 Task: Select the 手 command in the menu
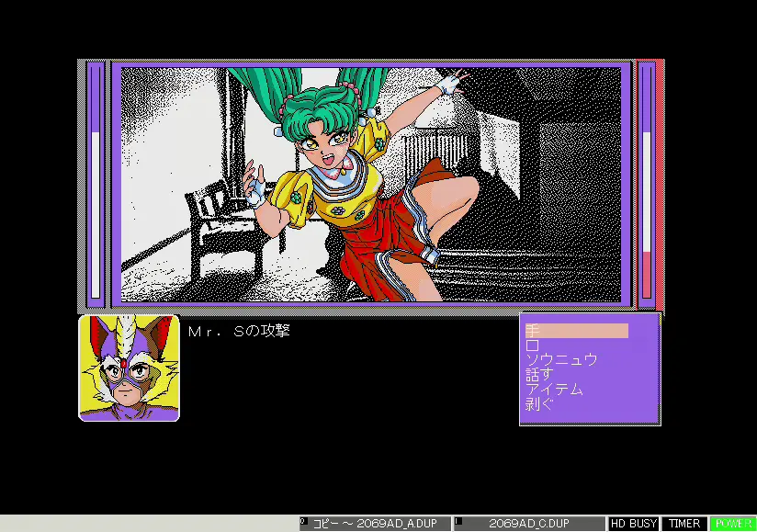point(576,331)
